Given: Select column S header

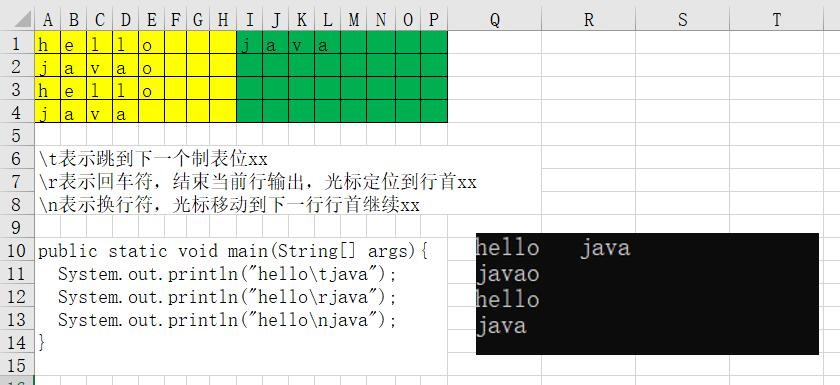Looking at the screenshot, I should point(682,20).
